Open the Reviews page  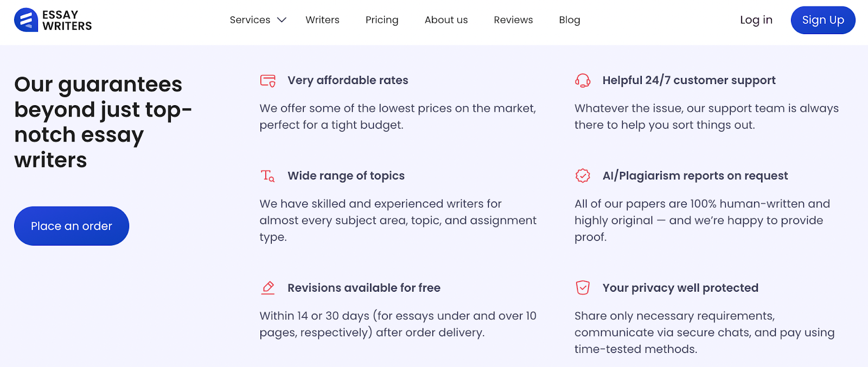pyautogui.click(x=513, y=20)
